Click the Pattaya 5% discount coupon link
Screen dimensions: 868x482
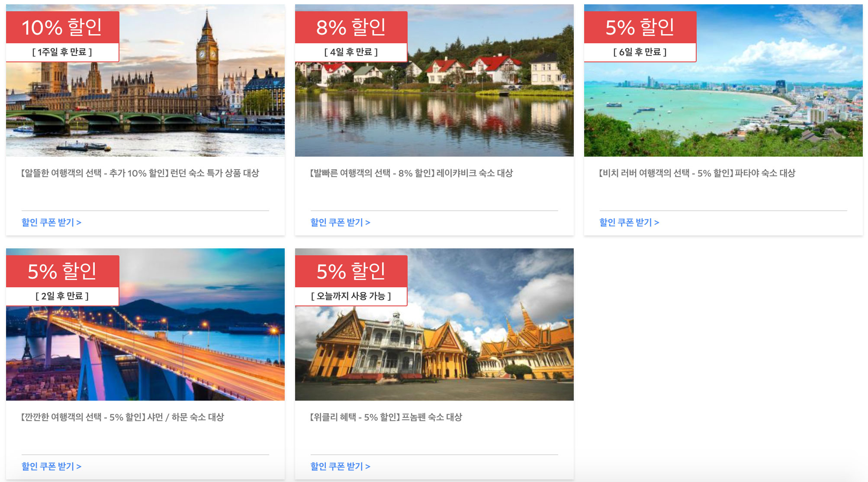point(629,222)
